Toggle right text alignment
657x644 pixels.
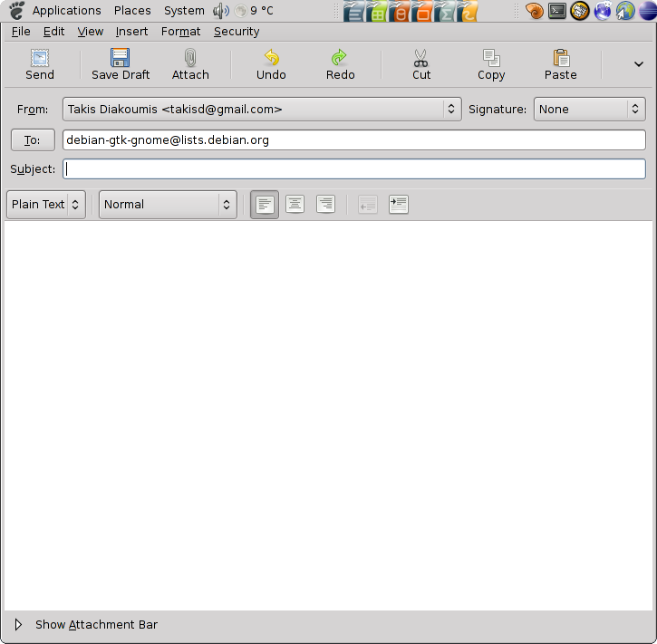(x=325, y=205)
